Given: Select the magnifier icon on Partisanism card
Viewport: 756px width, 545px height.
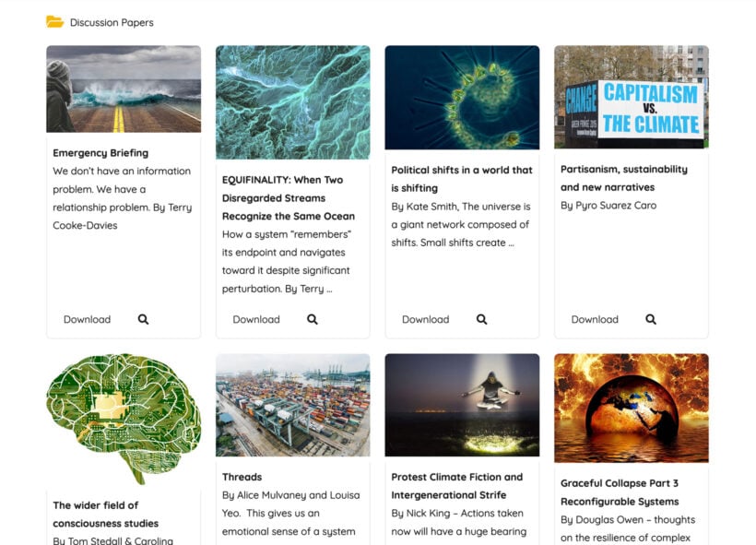Looking at the screenshot, I should pos(652,318).
